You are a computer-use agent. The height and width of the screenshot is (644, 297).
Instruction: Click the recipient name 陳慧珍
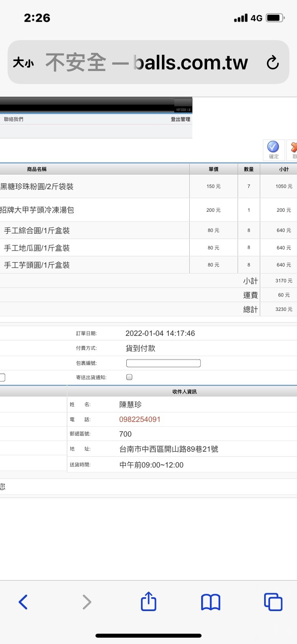coord(130,404)
